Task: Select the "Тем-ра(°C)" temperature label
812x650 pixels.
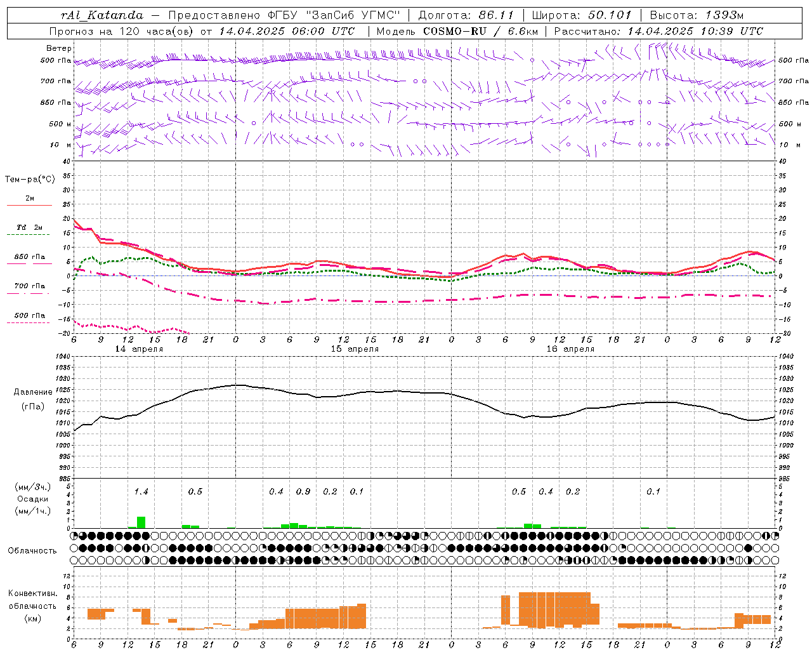Action: click(x=30, y=180)
